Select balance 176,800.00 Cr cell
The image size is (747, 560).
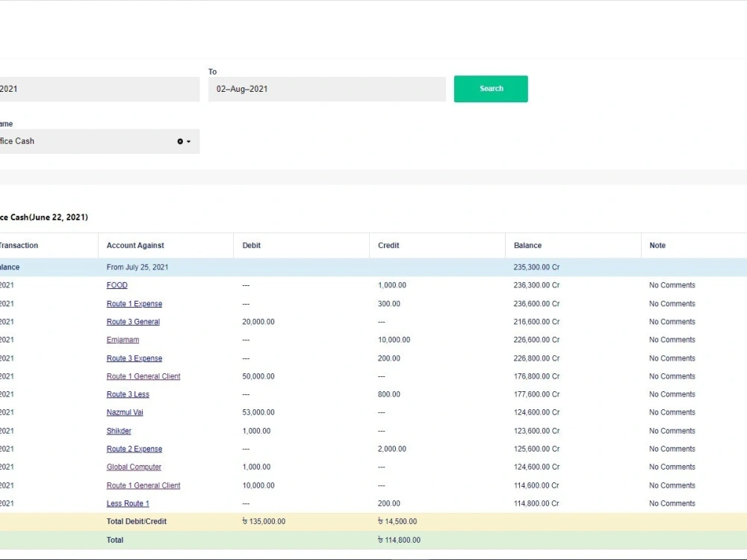pos(536,376)
